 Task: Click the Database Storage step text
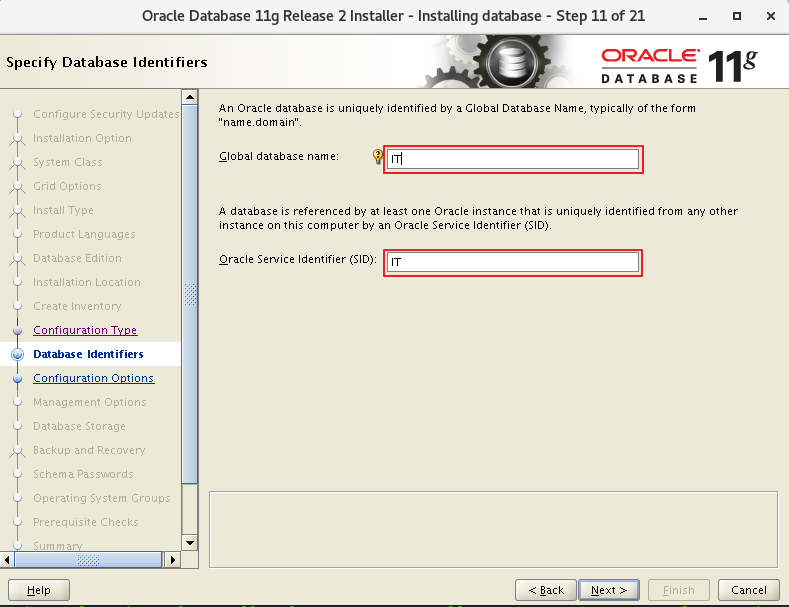point(80,426)
